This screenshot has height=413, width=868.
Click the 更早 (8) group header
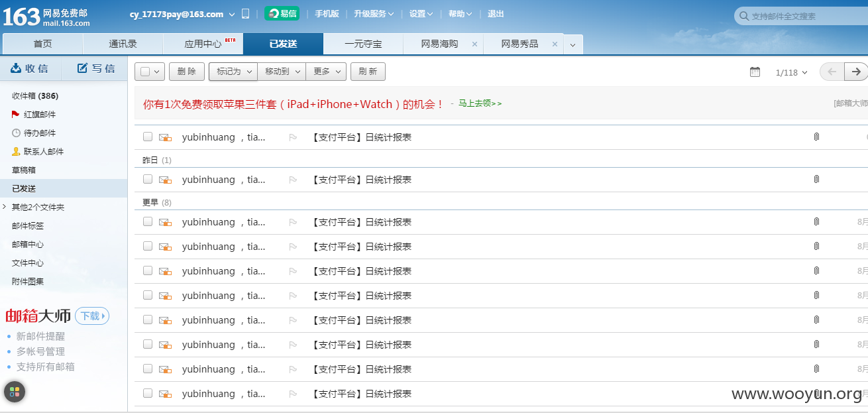(157, 203)
